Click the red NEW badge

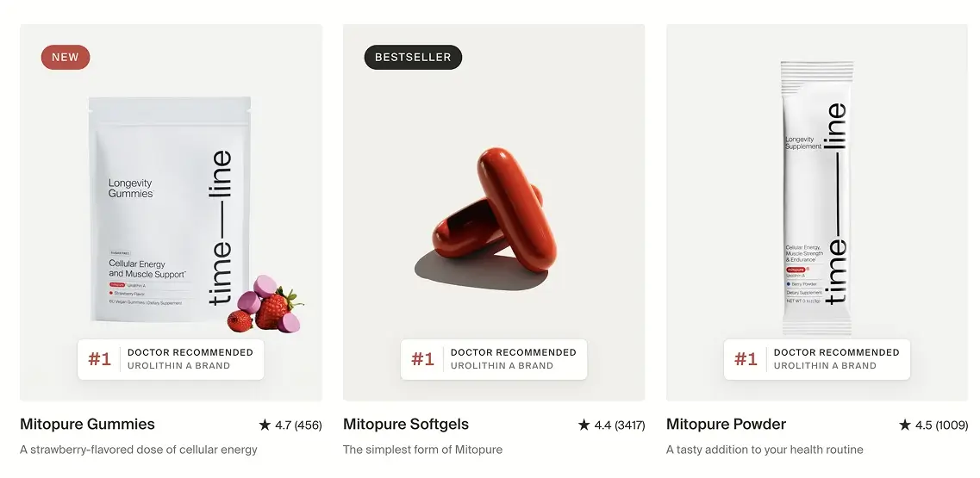click(66, 58)
